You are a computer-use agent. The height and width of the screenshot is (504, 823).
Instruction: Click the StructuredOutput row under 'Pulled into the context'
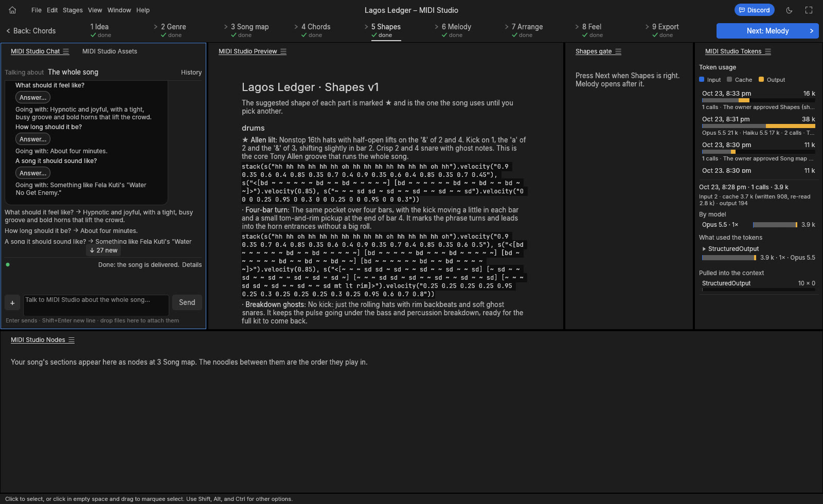[758, 285]
